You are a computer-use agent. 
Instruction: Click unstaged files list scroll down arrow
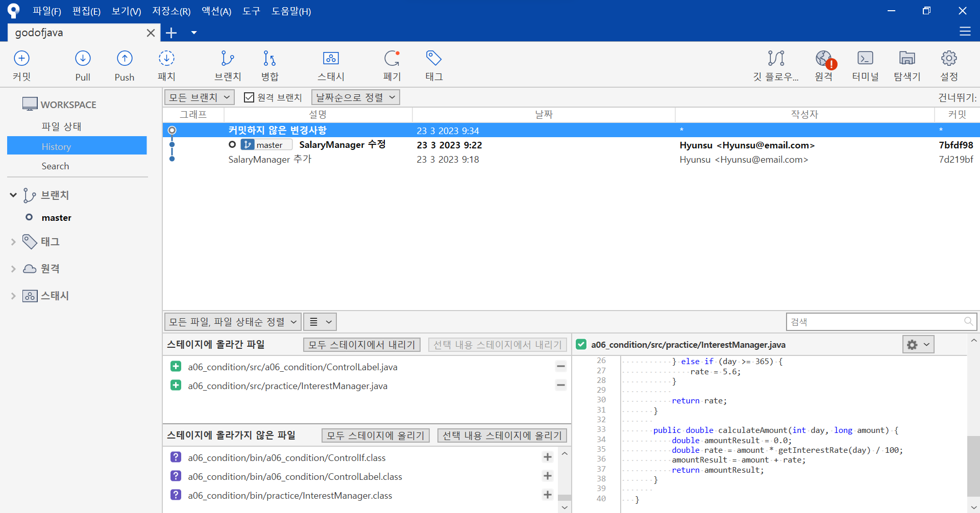click(x=565, y=507)
